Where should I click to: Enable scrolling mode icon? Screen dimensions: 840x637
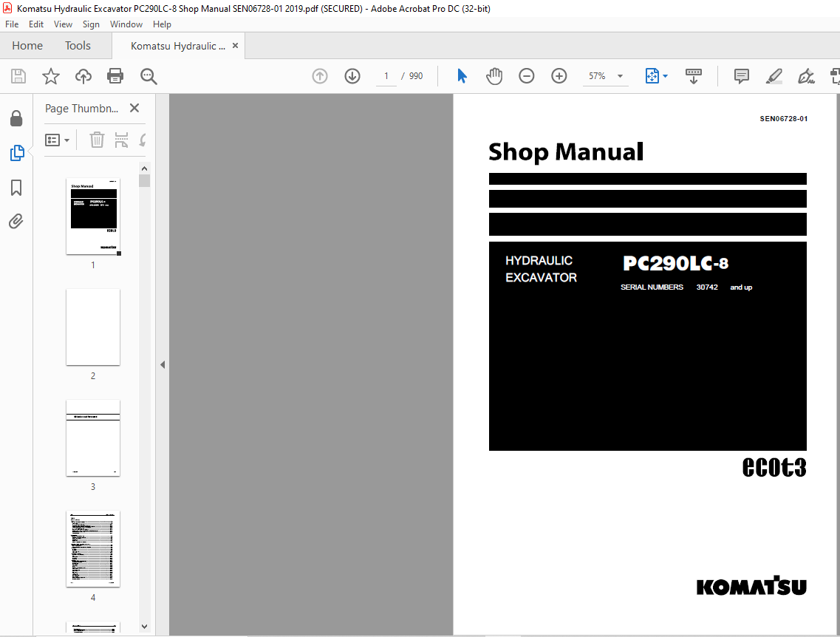coord(693,76)
